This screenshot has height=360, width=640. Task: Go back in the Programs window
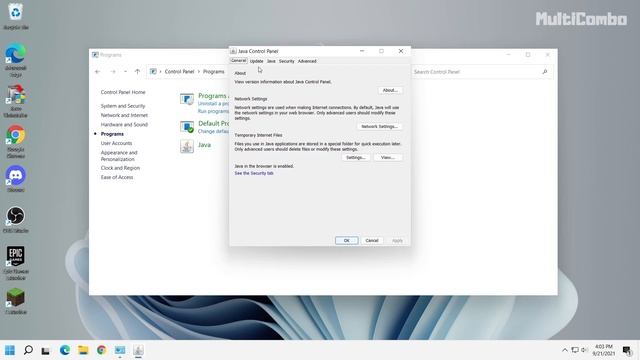tap(98, 71)
